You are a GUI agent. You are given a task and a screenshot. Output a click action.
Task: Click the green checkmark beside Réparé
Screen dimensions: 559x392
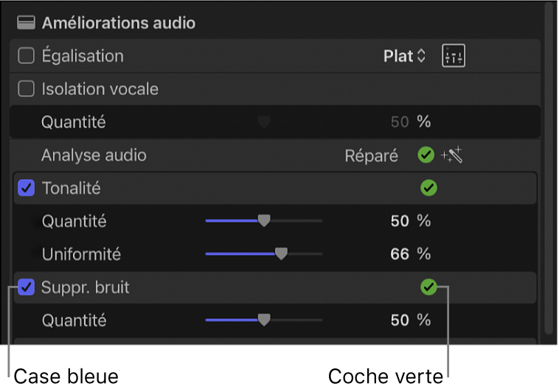426,155
